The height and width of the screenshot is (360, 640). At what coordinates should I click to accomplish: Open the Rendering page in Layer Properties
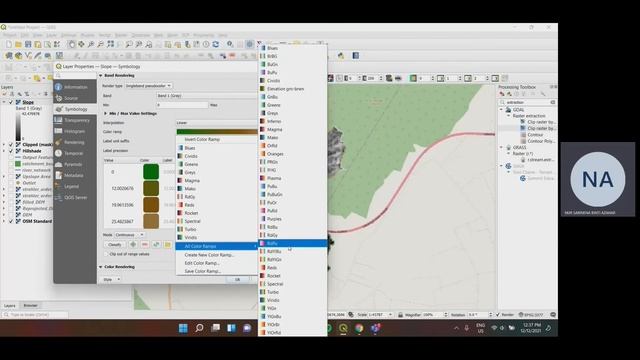click(x=75, y=142)
